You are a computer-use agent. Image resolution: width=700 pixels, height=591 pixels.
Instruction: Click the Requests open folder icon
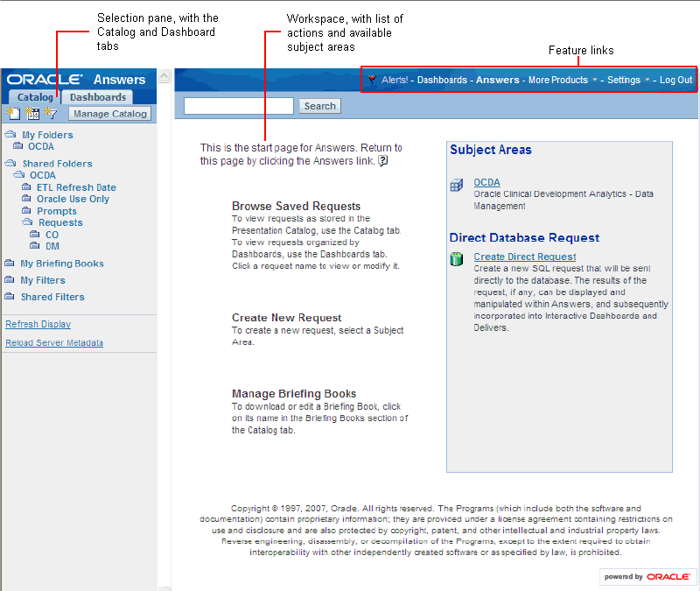tap(28, 222)
